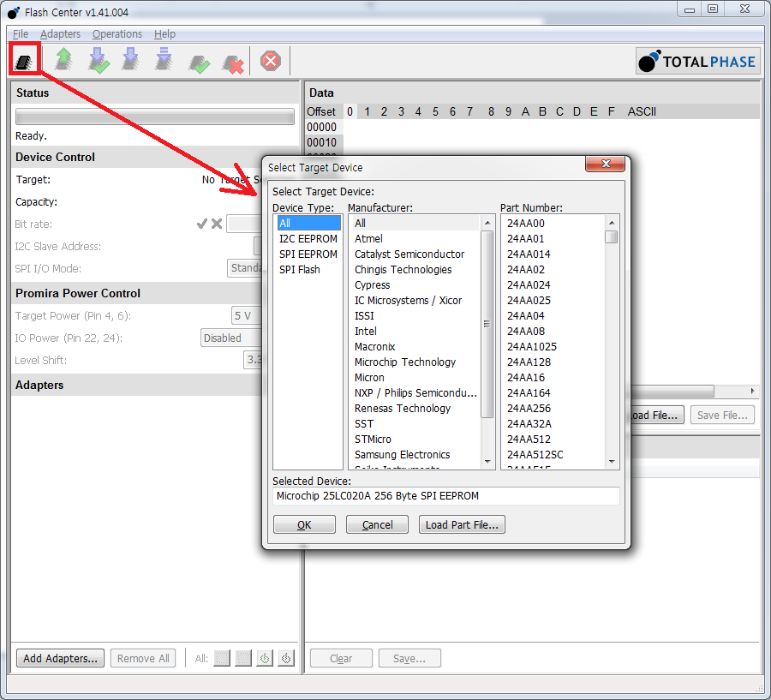Image resolution: width=771 pixels, height=700 pixels.
Task: Click Manufacturer list scroll down arrow
Action: tap(487, 462)
